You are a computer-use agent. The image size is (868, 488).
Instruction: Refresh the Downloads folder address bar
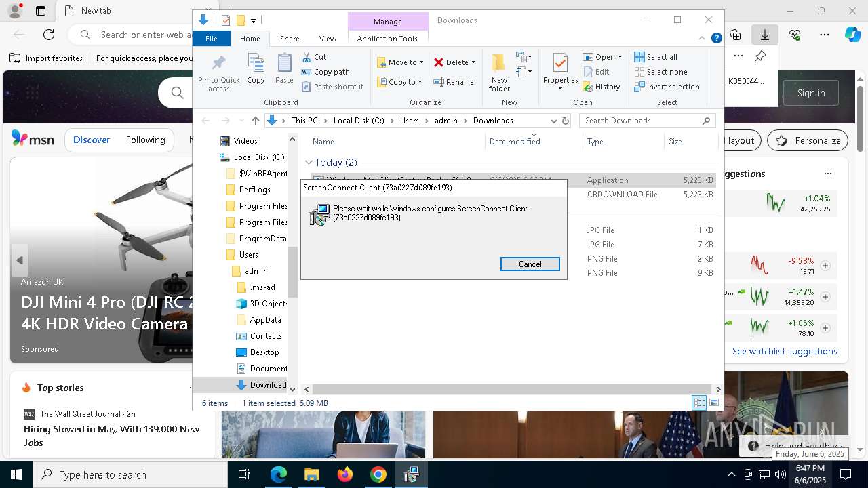click(x=566, y=121)
